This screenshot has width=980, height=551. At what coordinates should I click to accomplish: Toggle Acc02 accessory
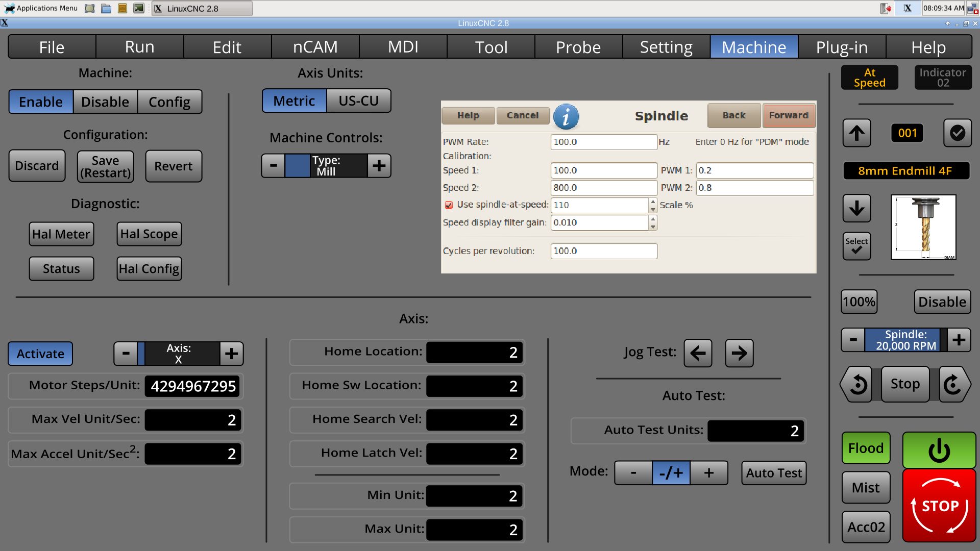[866, 527]
